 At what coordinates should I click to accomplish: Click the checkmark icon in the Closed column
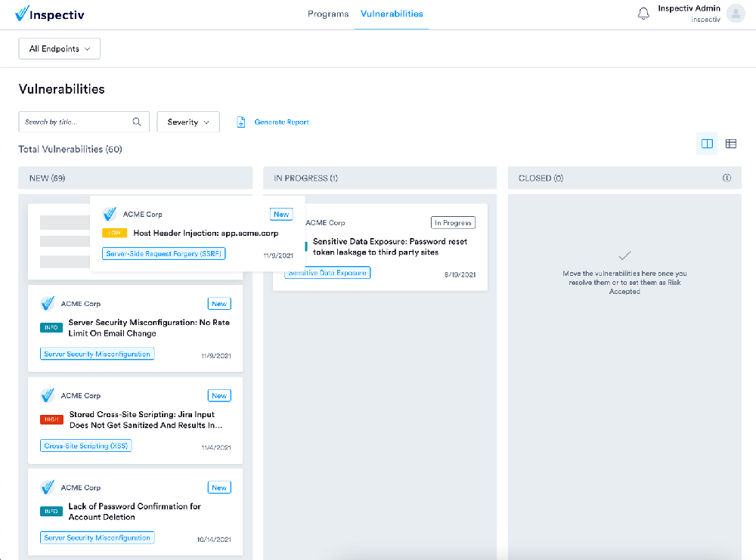pos(625,255)
